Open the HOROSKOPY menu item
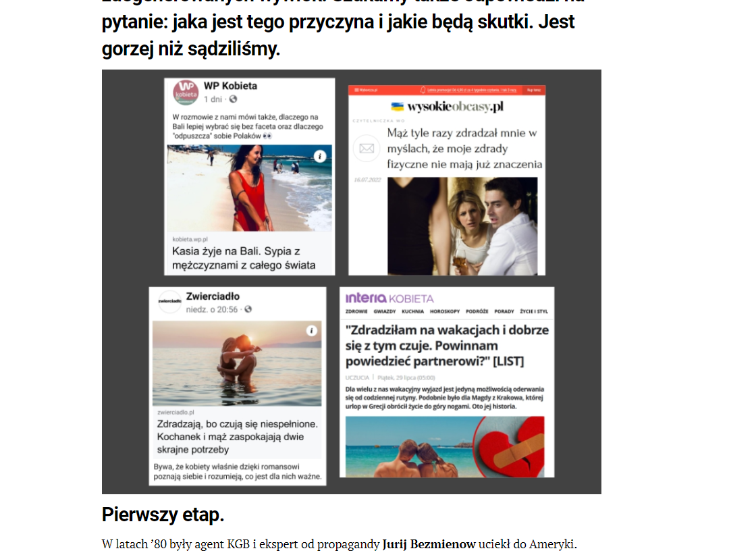 [445, 311]
